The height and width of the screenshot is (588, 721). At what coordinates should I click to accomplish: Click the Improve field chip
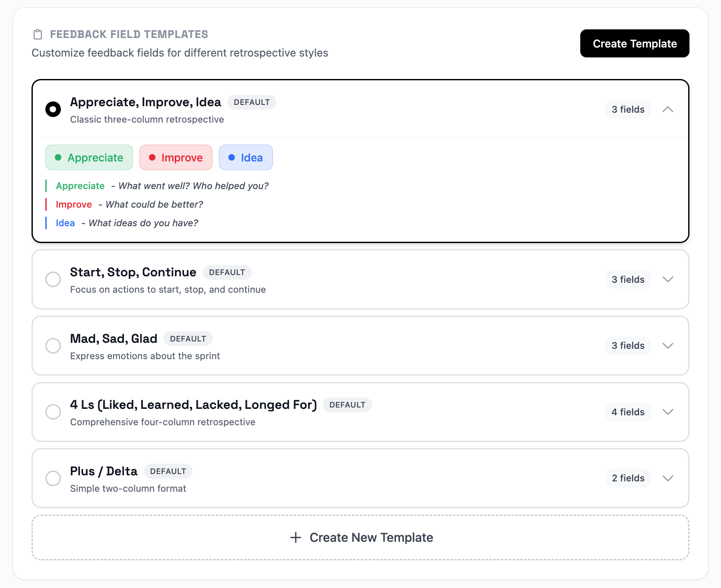pyautogui.click(x=176, y=158)
